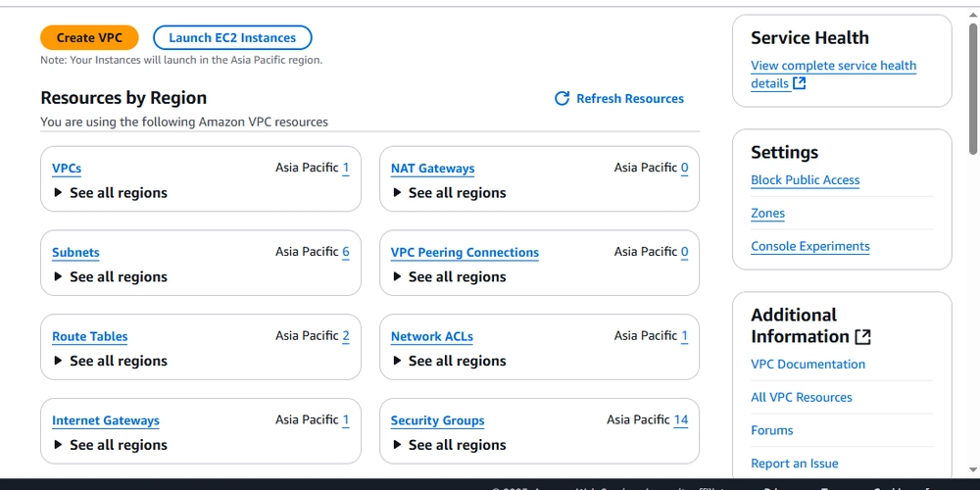Screen dimensions: 980x490
Task: Open external link icon beside service health details
Action: 799,83
